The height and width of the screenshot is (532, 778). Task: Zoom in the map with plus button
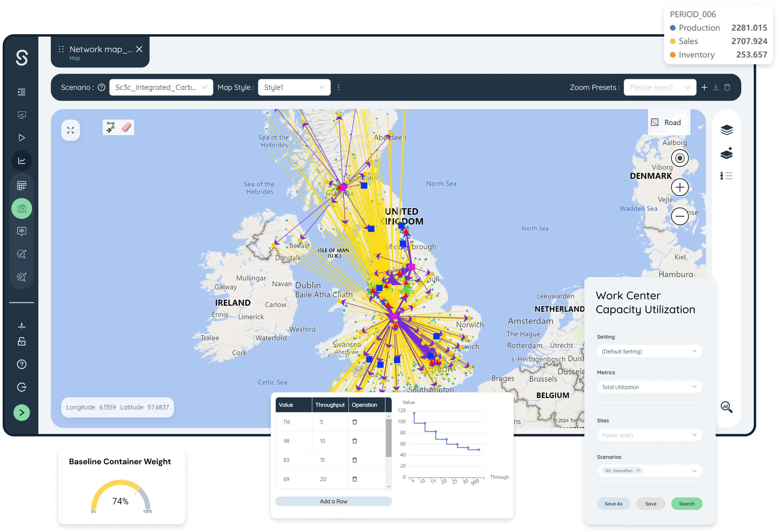tap(680, 187)
